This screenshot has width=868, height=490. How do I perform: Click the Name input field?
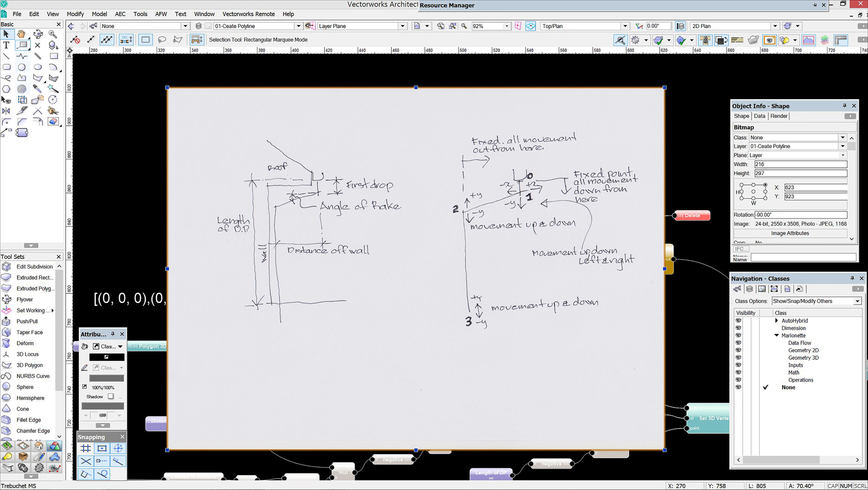pyautogui.click(x=803, y=257)
